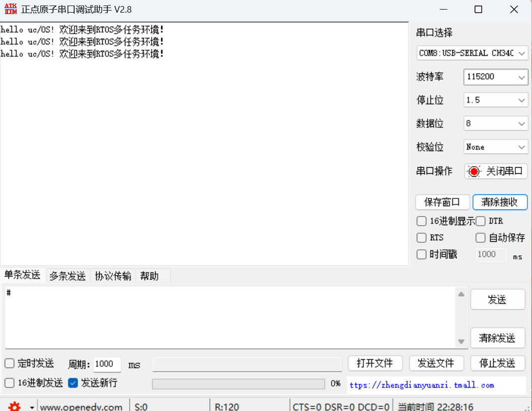Viewport: 532px width, 411px height.
Task: Enable the 自动保存 auto-save checkbox
Action: pyautogui.click(x=481, y=238)
